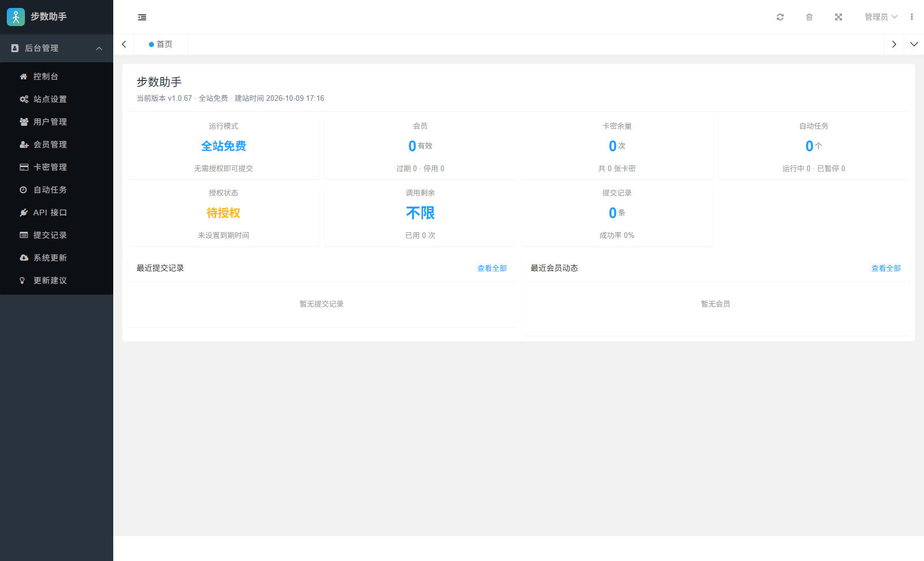Click the list icon beside 提交记录
924x561 pixels.
coord(24,235)
